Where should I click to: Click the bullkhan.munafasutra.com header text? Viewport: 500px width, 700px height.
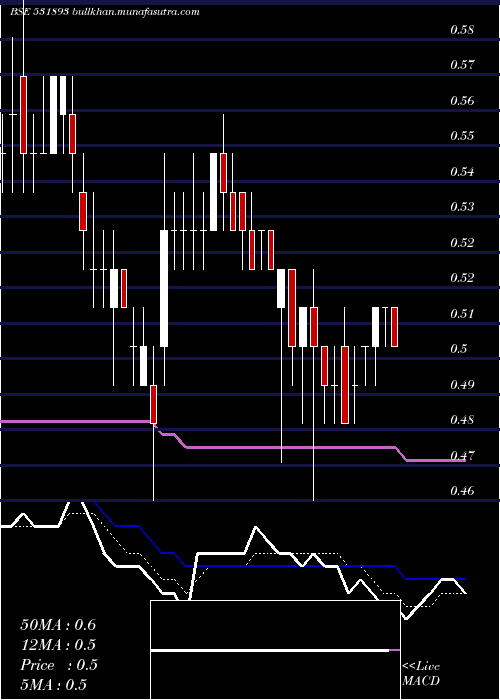[x=135, y=12]
